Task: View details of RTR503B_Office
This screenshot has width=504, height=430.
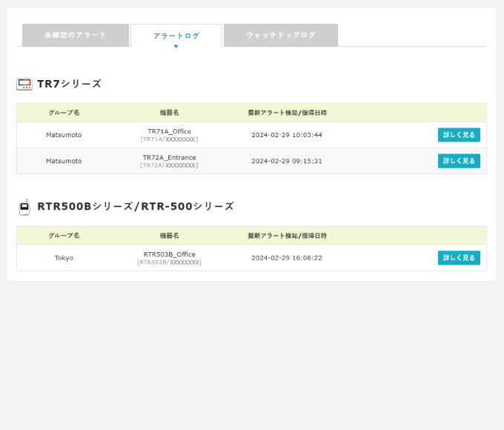Action: [x=459, y=258]
